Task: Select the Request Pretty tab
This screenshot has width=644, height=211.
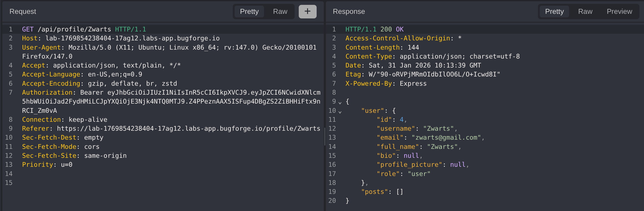Action: click(x=249, y=12)
